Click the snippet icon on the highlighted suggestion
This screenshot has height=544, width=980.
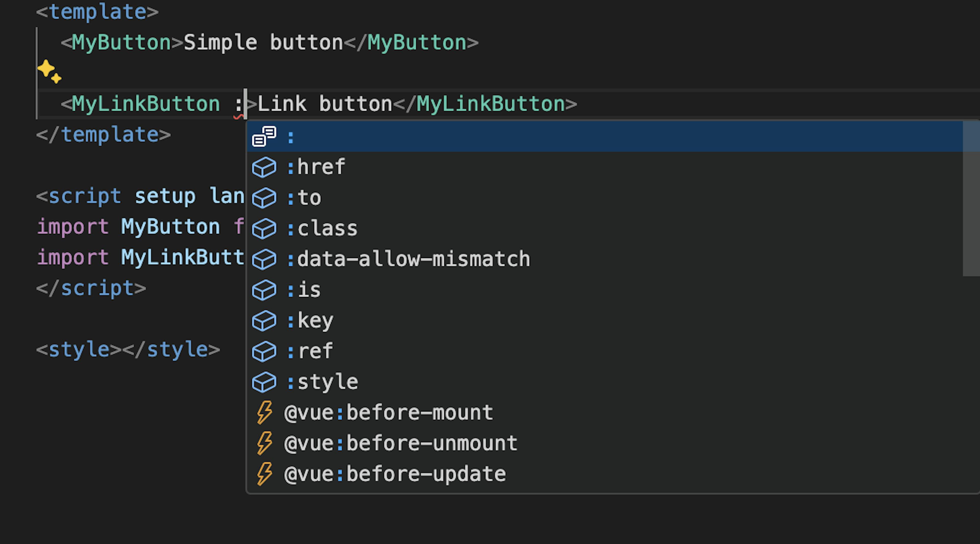(x=264, y=136)
